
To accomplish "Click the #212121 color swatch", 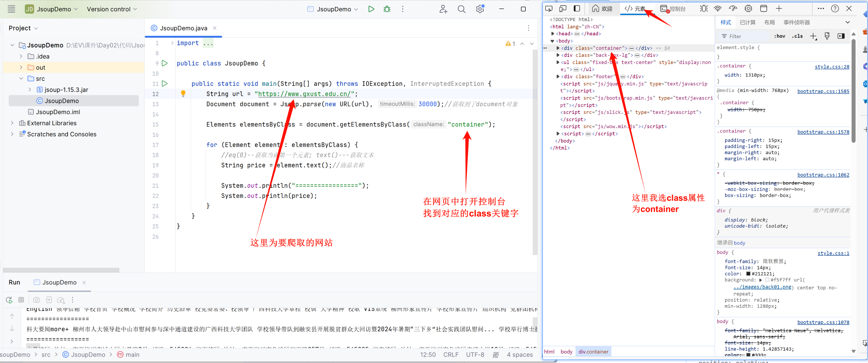I will coord(748,274).
